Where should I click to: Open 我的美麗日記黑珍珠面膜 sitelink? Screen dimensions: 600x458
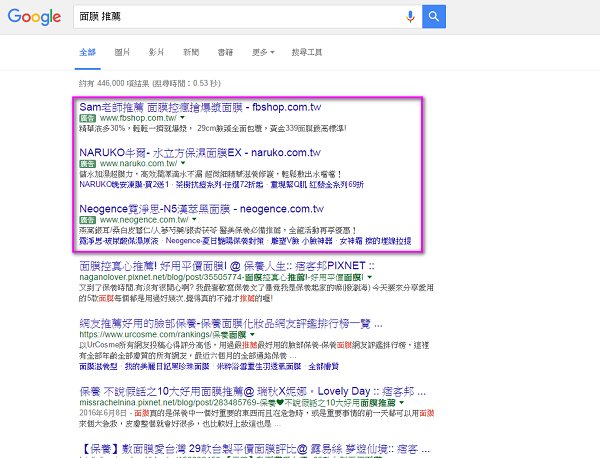[x=167, y=367]
